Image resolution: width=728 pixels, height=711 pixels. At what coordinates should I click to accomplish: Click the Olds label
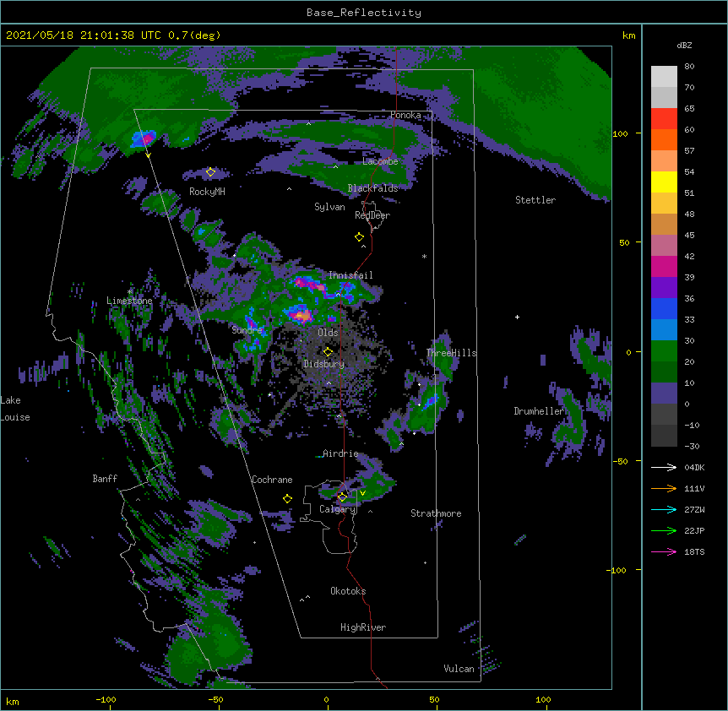(328, 333)
